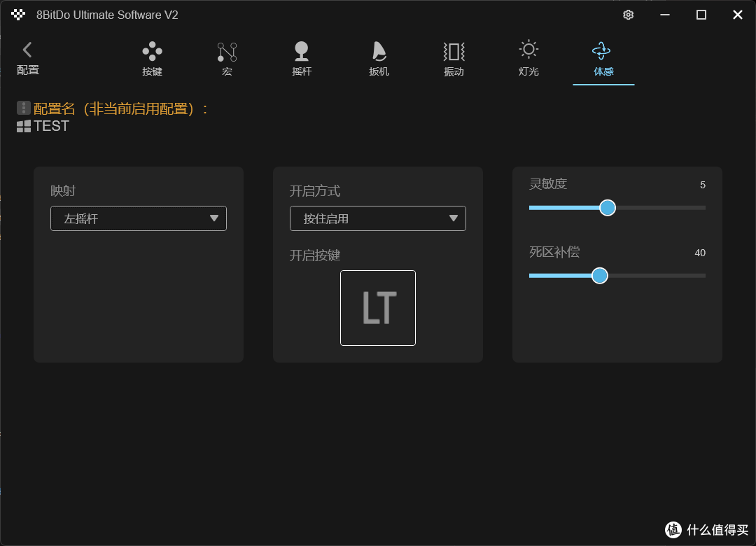Open the 映射 dropdown showing 左摇杆
The width and height of the screenshot is (756, 546).
[x=139, y=218]
